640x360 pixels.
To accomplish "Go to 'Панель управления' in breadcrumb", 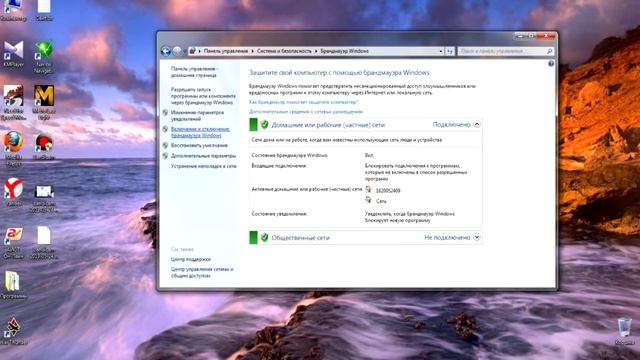I will point(226,51).
